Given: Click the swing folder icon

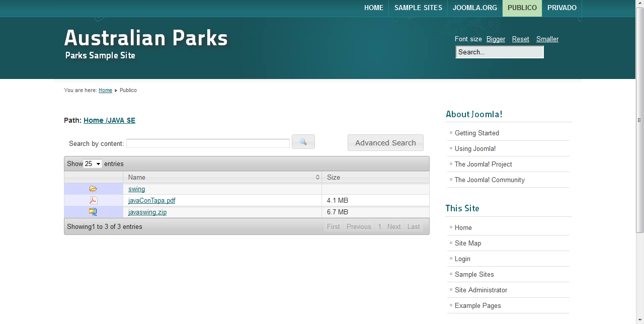Looking at the screenshot, I should click(93, 189).
